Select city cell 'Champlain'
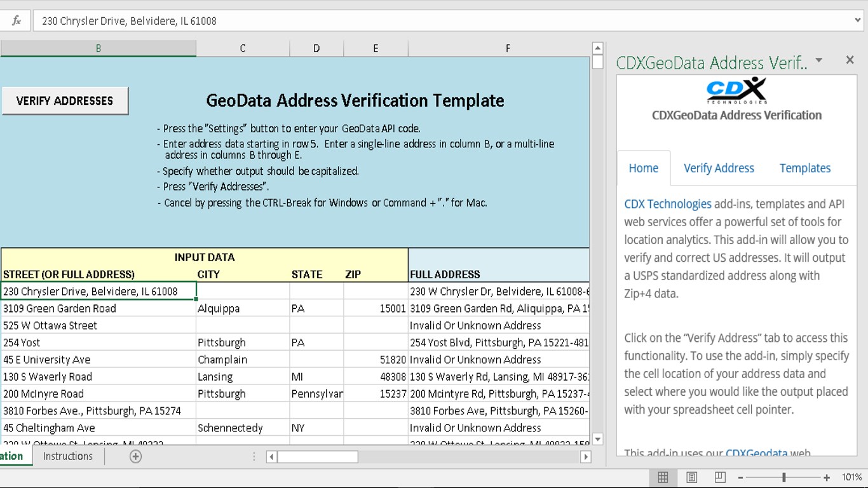The image size is (868, 488). tap(243, 360)
